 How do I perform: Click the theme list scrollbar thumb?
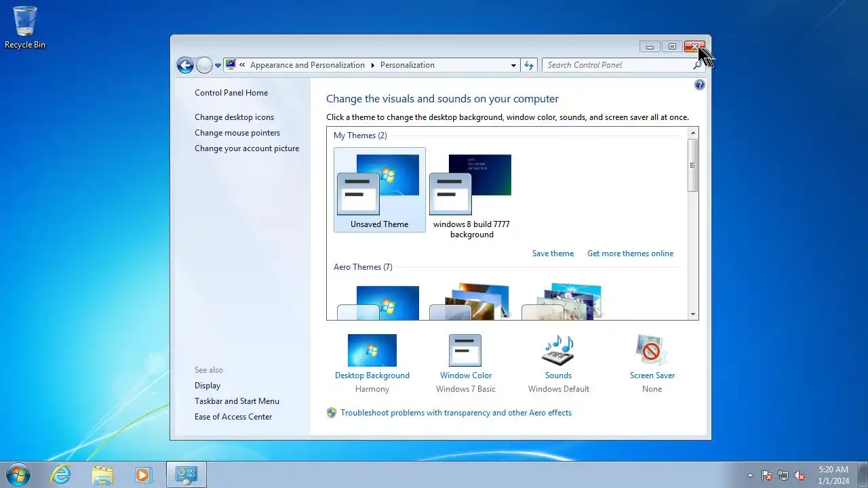pos(692,165)
